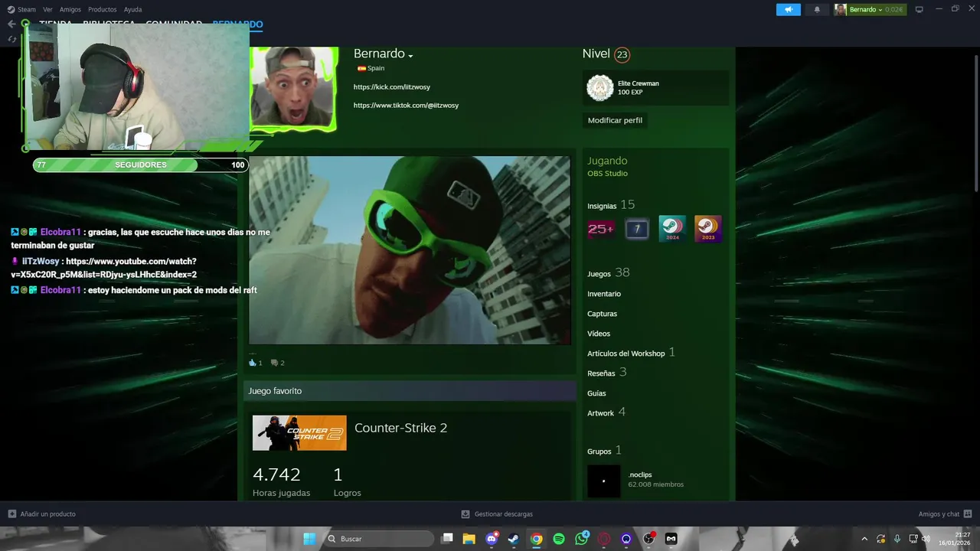This screenshot has height=551, width=980.
Task: Click the plus icon to add a product
Action: (x=11, y=514)
